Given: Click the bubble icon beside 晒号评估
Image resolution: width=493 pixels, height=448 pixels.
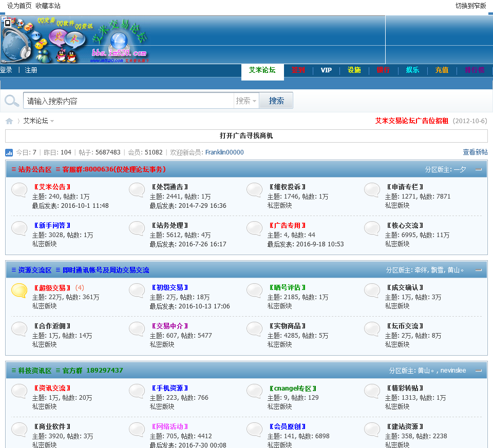Looking at the screenshot, I should [254, 290].
